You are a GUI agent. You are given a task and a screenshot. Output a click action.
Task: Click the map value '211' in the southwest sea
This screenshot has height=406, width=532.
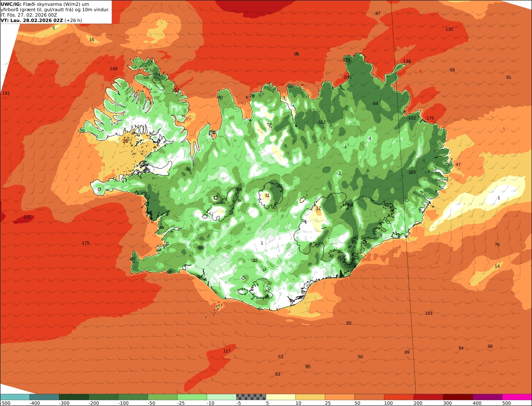[27, 217]
